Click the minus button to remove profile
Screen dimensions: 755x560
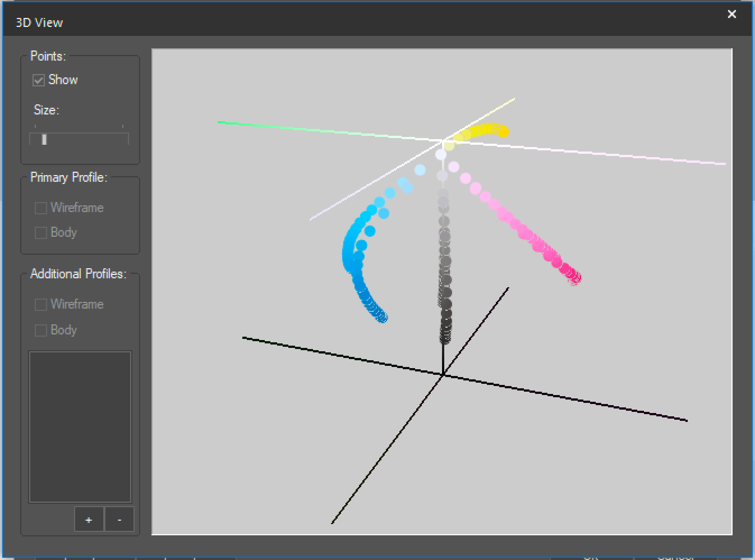tap(119, 519)
